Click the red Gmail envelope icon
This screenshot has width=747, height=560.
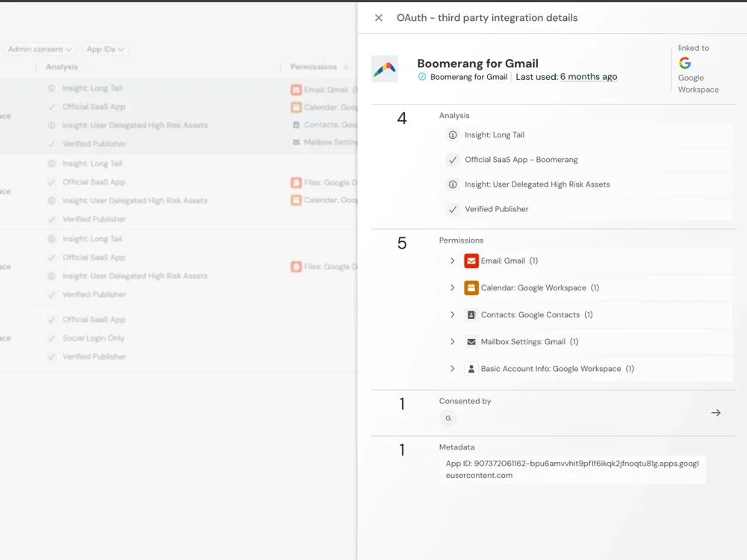tap(471, 261)
